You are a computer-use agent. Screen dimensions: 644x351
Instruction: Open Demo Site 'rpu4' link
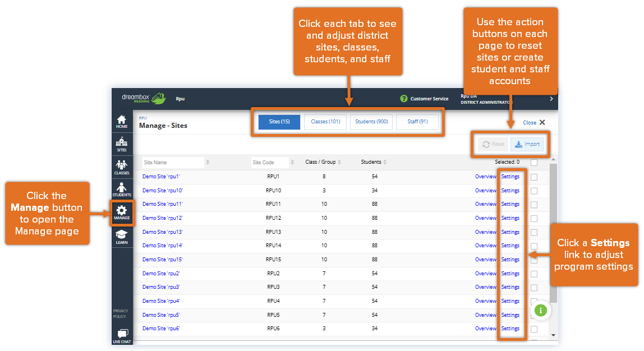click(x=161, y=301)
